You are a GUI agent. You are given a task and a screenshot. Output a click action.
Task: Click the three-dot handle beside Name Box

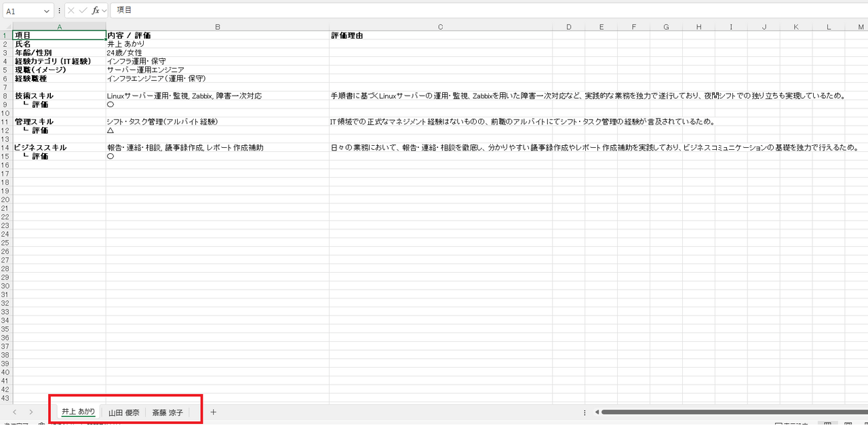click(60, 11)
